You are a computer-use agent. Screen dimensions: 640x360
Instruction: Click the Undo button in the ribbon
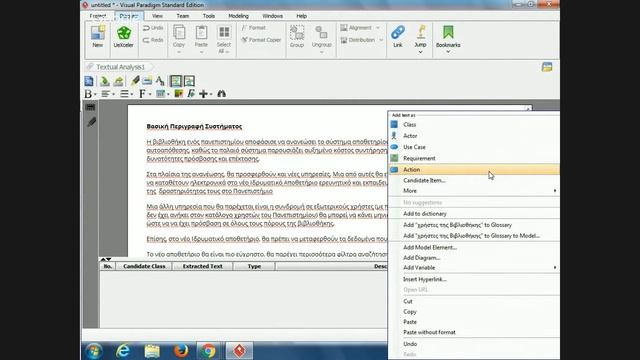[x=153, y=28]
